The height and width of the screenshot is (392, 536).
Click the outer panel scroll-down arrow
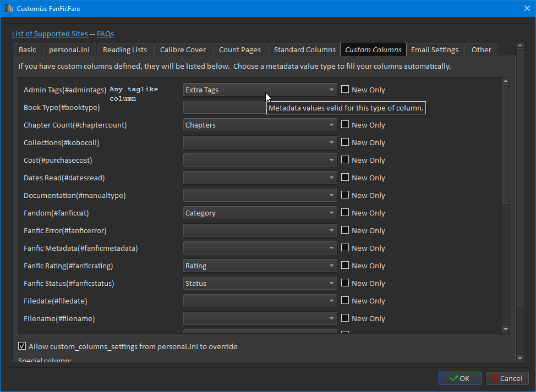521,358
